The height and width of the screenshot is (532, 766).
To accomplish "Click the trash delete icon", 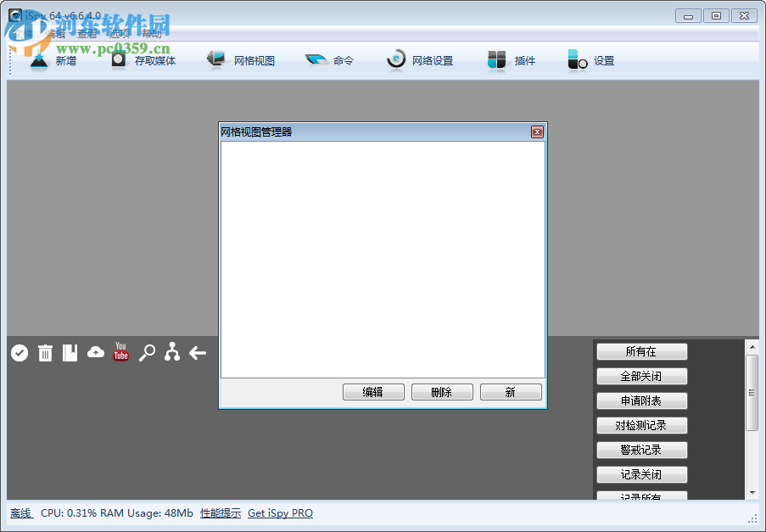I will click(45, 352).
